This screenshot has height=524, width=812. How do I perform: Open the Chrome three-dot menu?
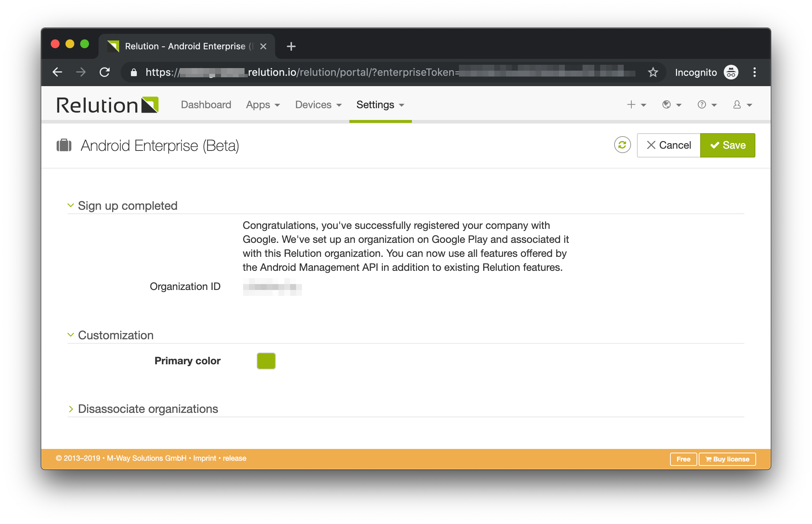point(754,72)
